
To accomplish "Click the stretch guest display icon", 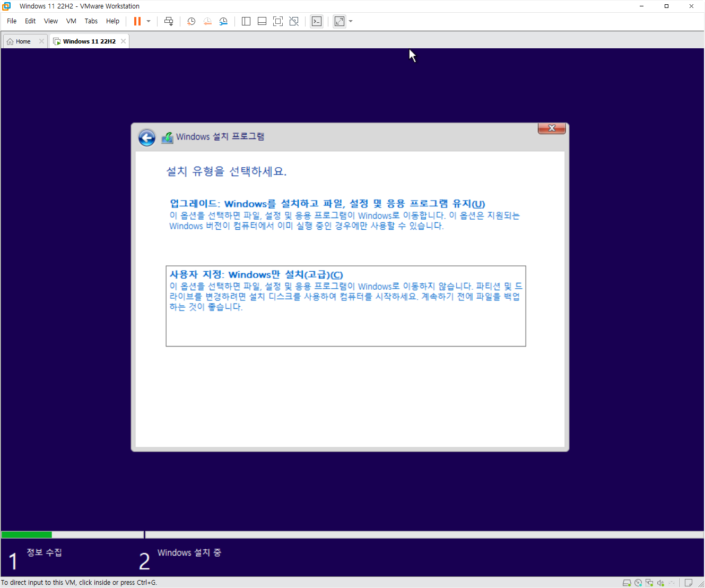I will pos(340,21).
